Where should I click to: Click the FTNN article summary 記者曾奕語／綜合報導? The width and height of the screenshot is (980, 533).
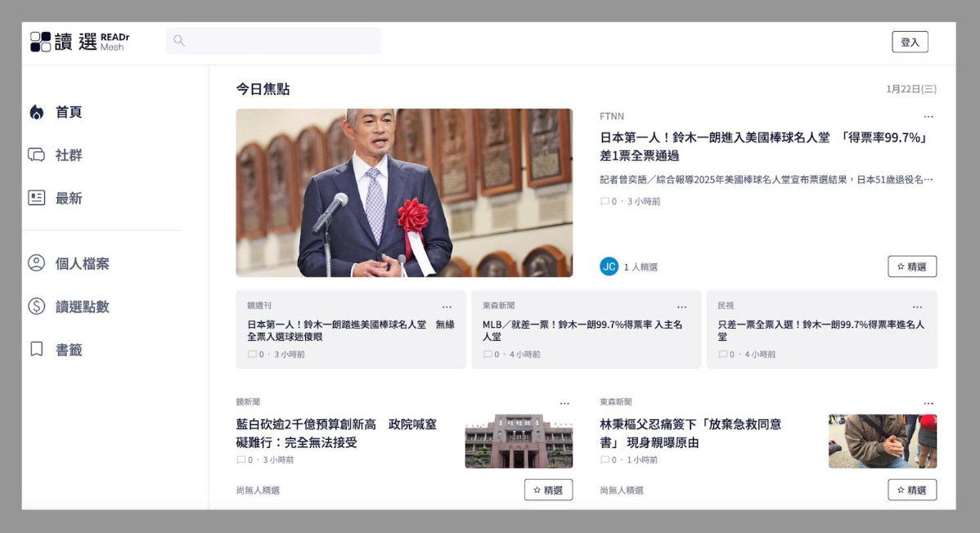pos(766,179)
